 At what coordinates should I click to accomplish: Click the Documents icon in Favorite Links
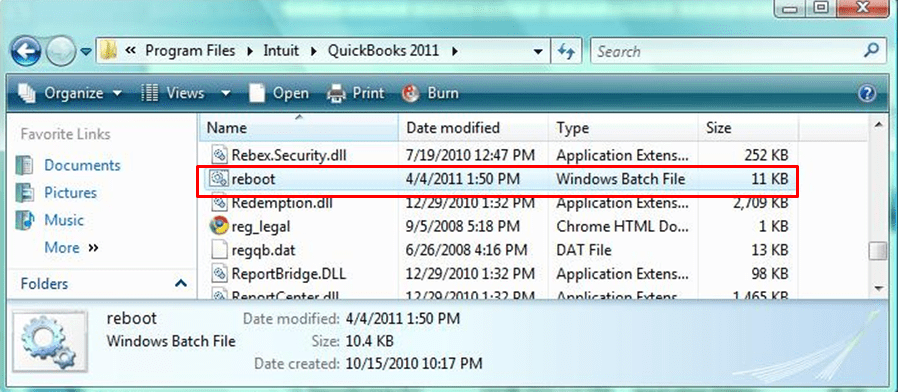click(x=24, y=165)
